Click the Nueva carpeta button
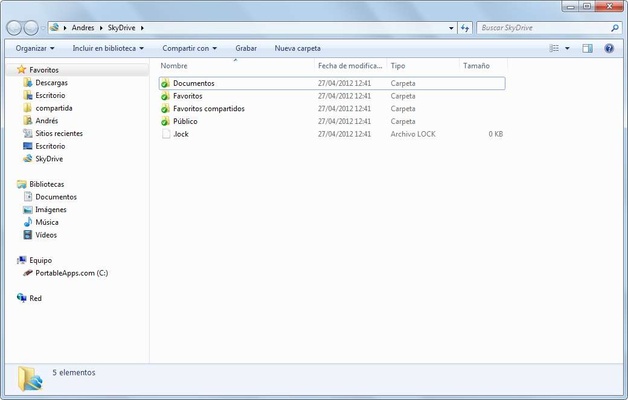The width and height of the screenshot is (628, 400). point(298,48)
